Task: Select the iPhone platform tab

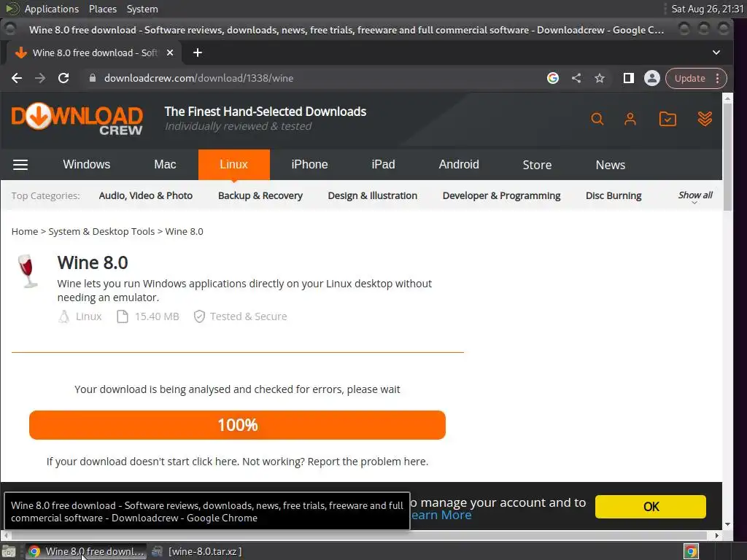Action: click(x=309, y=164)
